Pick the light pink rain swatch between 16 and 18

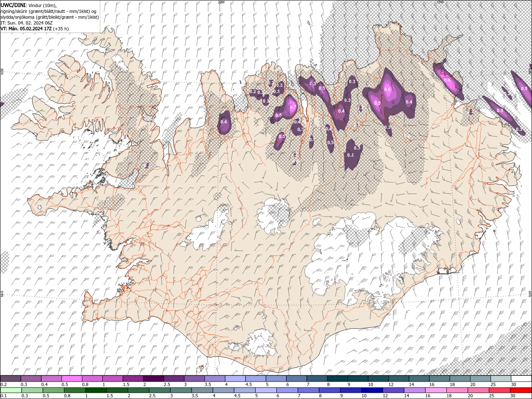pyautogui.click(x=436, y=390)
